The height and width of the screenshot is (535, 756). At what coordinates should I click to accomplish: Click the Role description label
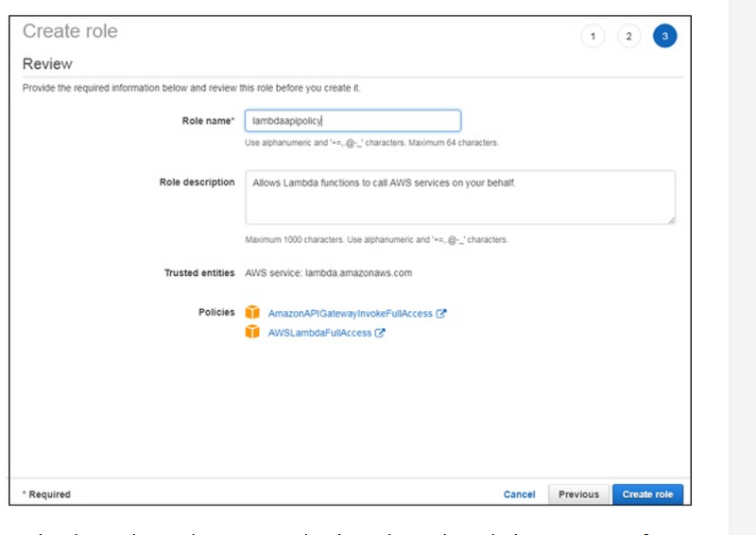[197, 182]
